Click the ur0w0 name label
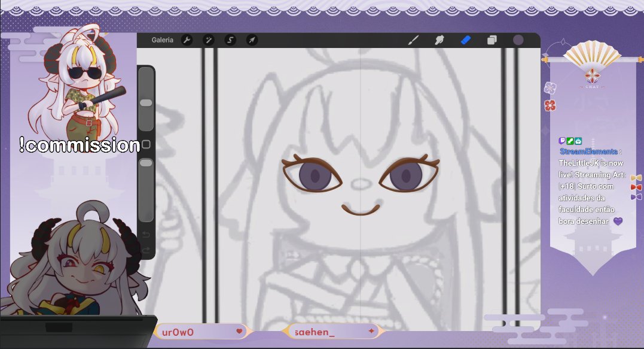This screenshot has height=349, width=644. pyautogui.click(x=178, y=332)
